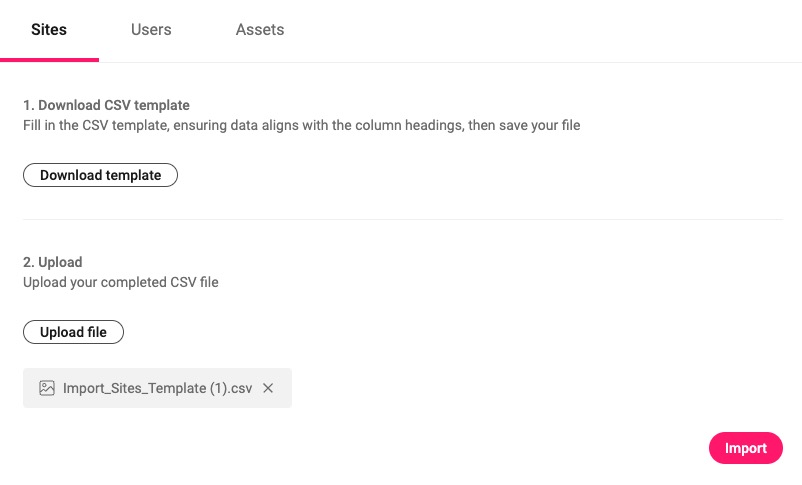Click the Upload file button
The width and height of the screenshot is (802, 485).
[73, 332]
